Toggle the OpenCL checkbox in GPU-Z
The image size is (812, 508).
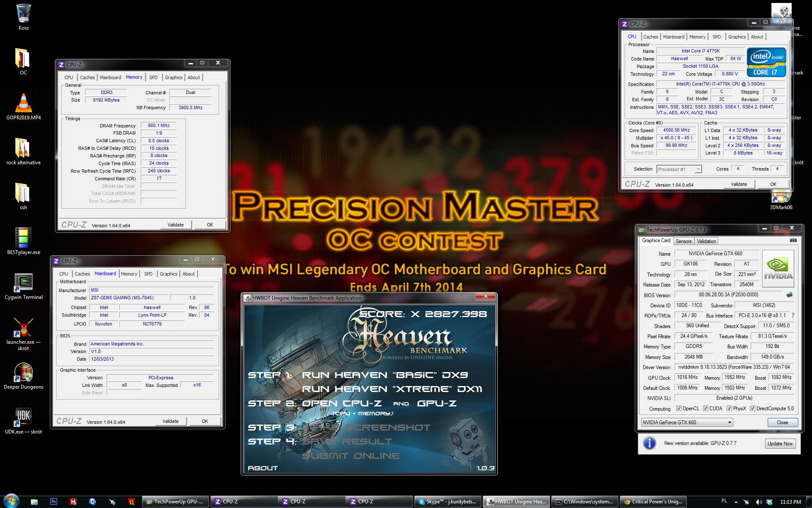click(679, 409)
